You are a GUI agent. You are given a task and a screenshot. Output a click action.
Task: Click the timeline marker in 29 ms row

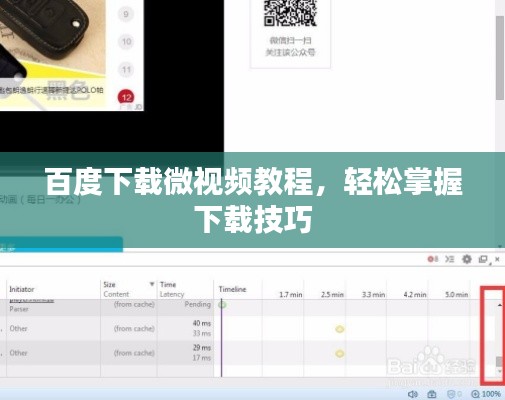pyautogui.click(x=339, y=354)
